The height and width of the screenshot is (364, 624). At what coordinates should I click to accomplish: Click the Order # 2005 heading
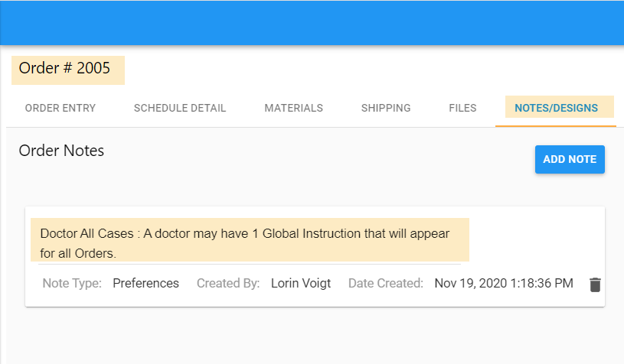pyautogui.click(x=65, y=69)
